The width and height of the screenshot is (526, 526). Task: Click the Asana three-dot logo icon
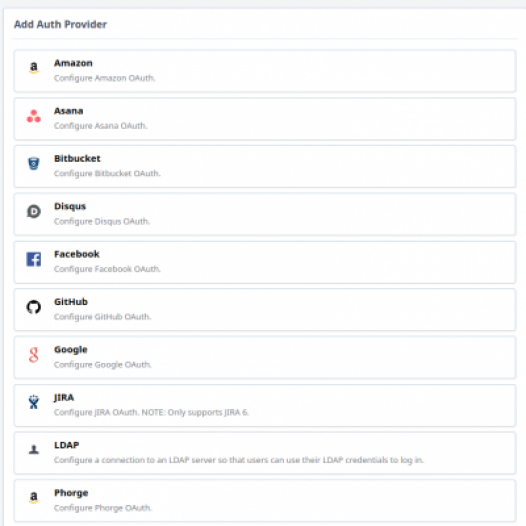point(34,116)
